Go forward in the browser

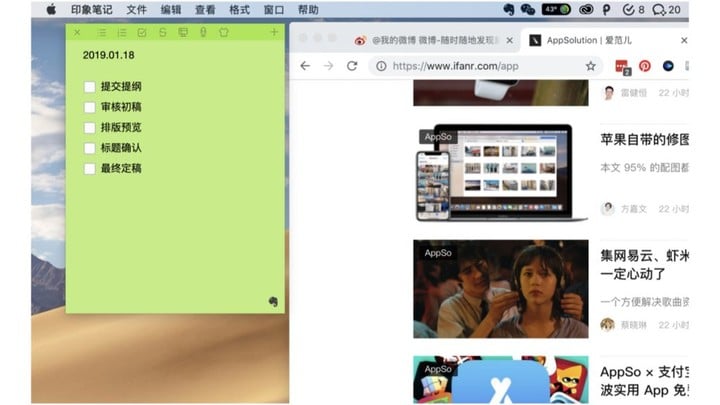coord(328,66)
